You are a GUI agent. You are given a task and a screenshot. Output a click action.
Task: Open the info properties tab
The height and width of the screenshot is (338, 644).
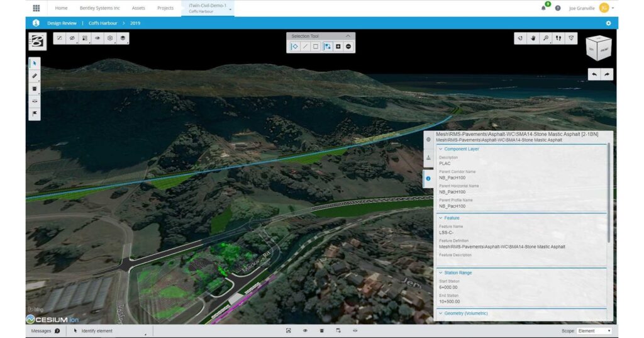428,179
